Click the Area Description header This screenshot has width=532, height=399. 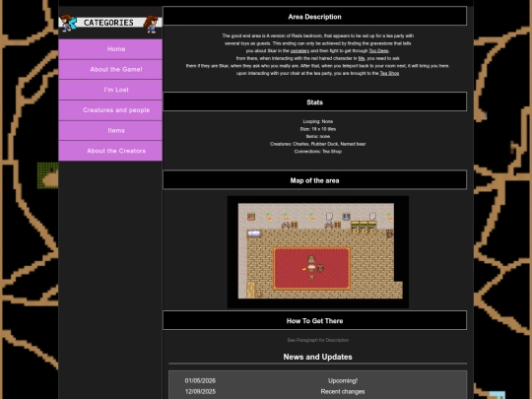coord(315,17)
